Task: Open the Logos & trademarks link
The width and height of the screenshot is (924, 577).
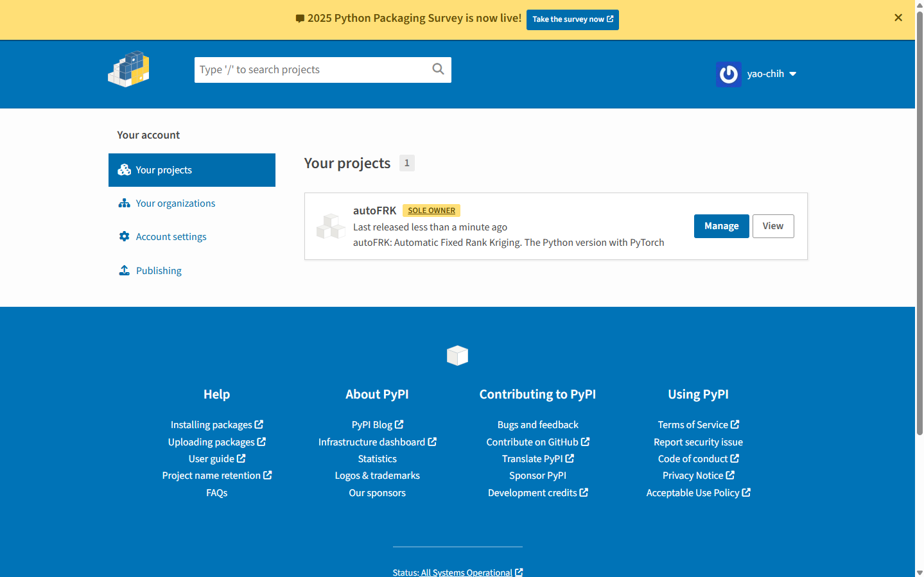Action: (x=378, y=476)
